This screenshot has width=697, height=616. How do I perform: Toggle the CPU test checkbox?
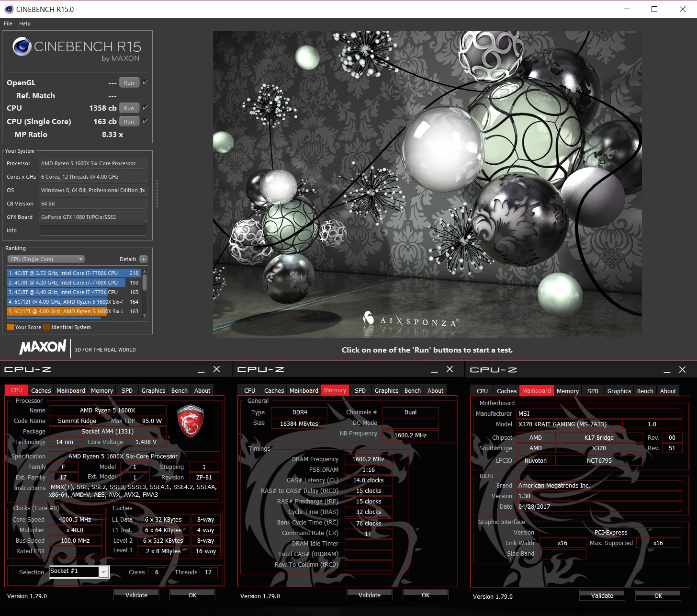[x=145, y=108]
